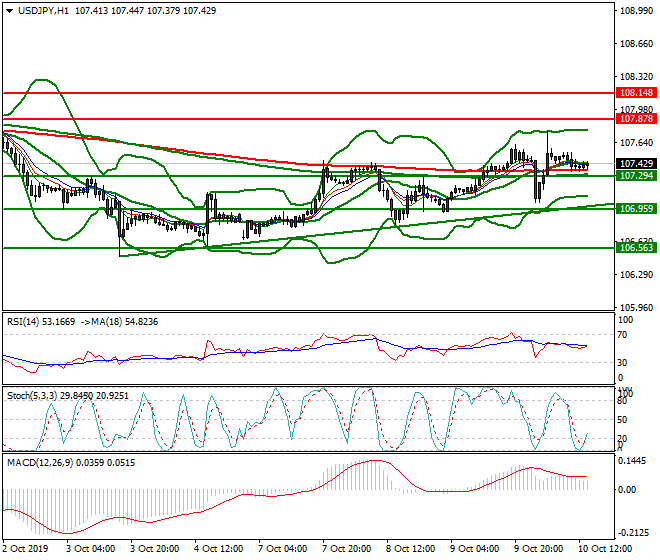Click the 107.640 price scale value
The image size is (660, 560).
coord(636,143)
